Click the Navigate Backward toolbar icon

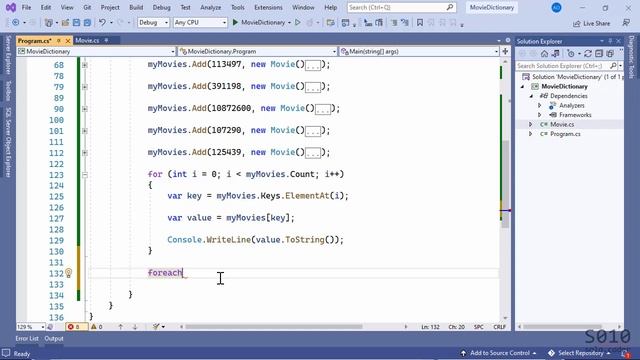point(16,22)
